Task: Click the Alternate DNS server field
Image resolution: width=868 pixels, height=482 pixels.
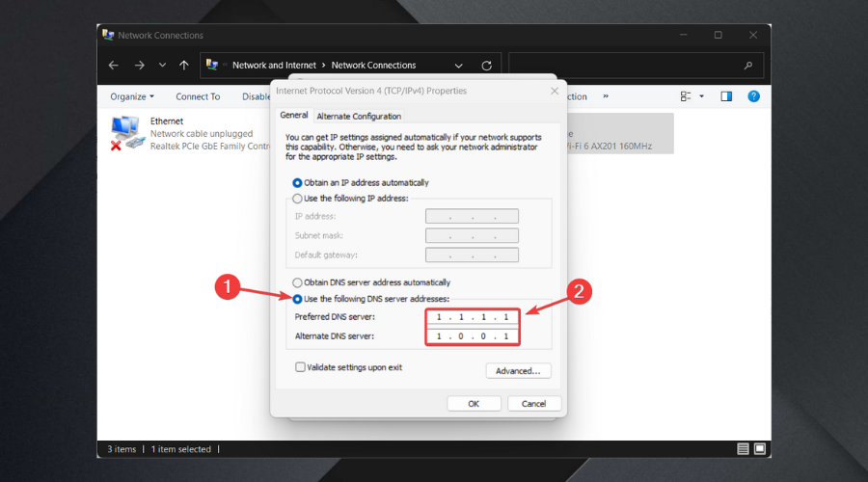Action: coord(473,335)
